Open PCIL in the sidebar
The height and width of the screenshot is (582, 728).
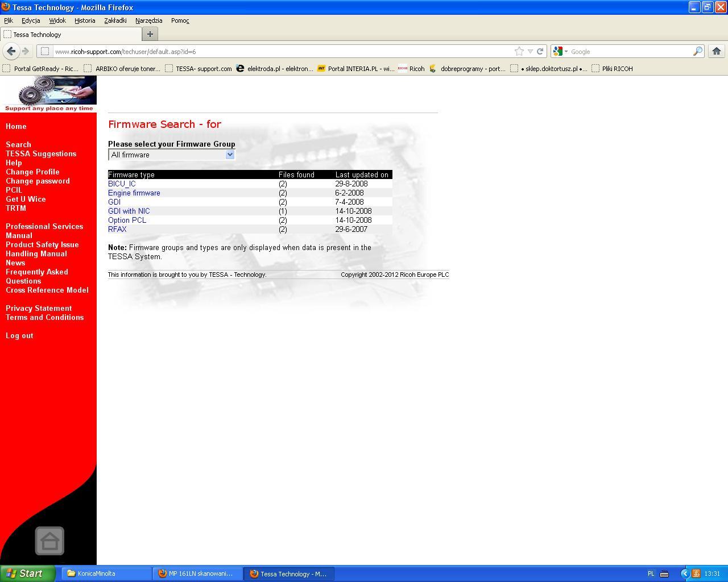coord(14,190)
